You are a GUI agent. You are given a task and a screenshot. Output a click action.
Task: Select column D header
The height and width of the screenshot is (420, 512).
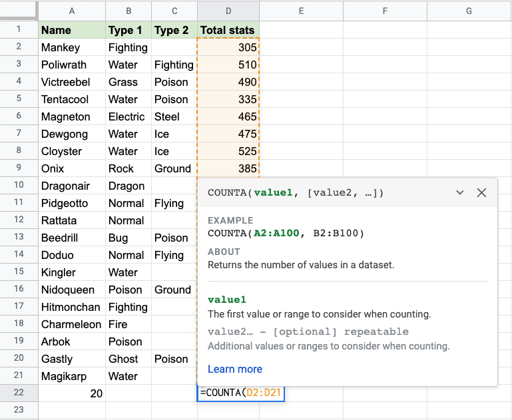228,11
